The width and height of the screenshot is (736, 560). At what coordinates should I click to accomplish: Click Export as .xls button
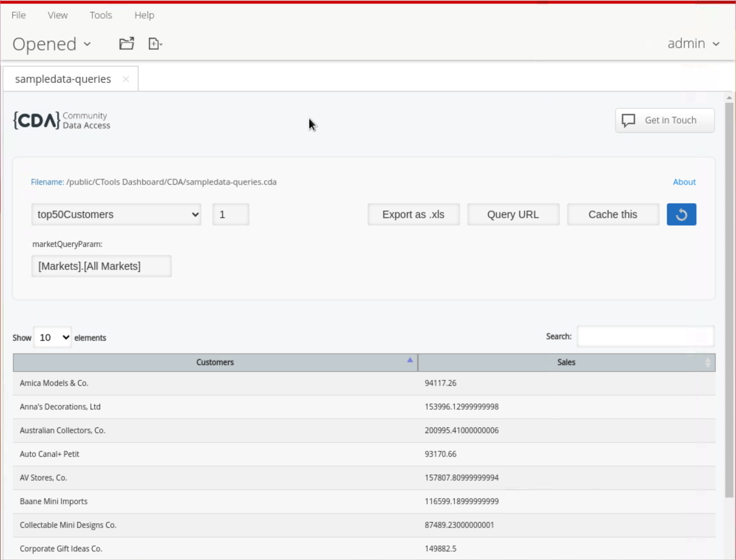(413, 214)
